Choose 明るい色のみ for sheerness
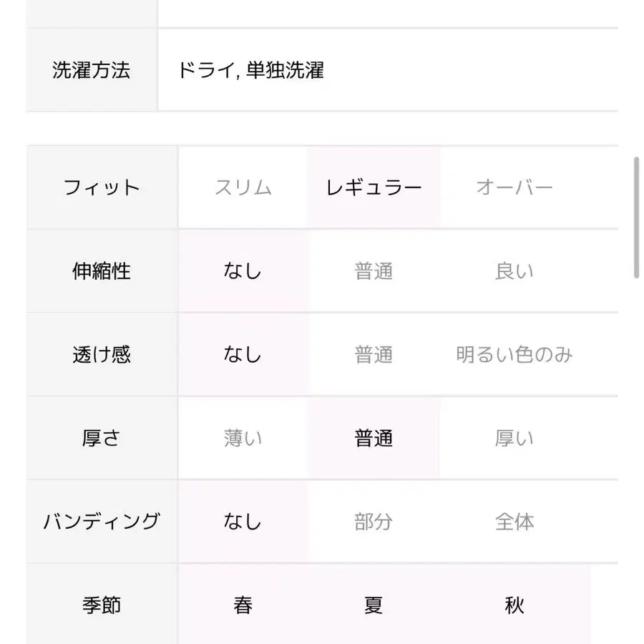 tap(515, 354)
